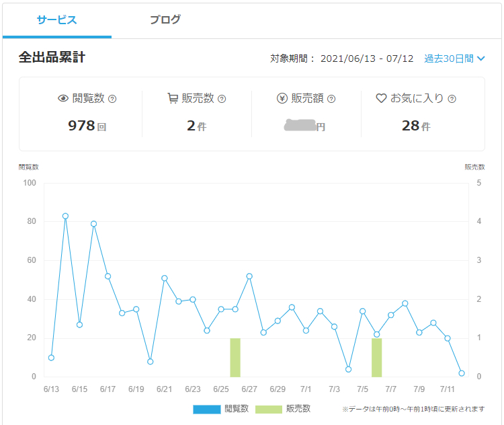
Task: Click the yen icon for 販売額
Action: 282,99
